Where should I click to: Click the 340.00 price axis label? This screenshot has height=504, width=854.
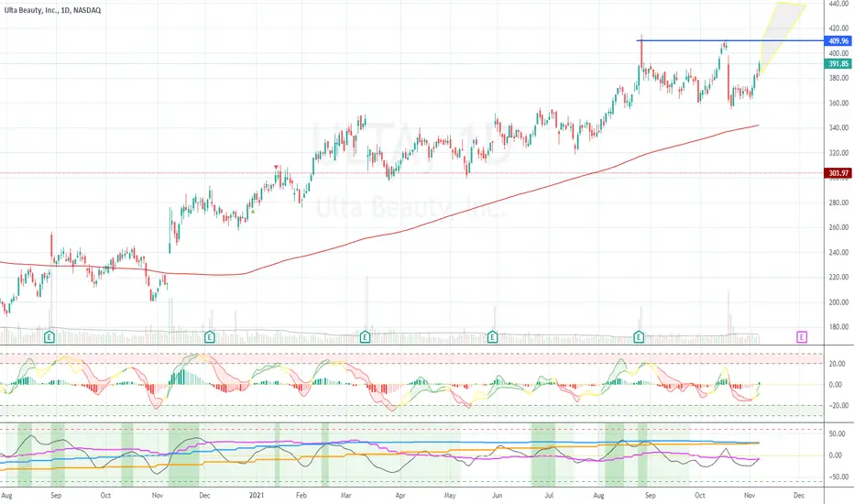point(838,128)
